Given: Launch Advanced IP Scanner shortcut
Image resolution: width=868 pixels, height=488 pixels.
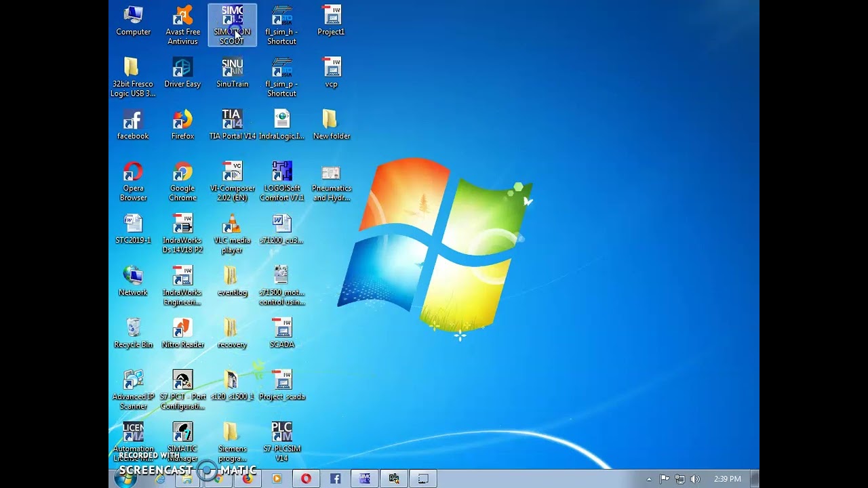Looking at the screenshot, I should [133, 390].
